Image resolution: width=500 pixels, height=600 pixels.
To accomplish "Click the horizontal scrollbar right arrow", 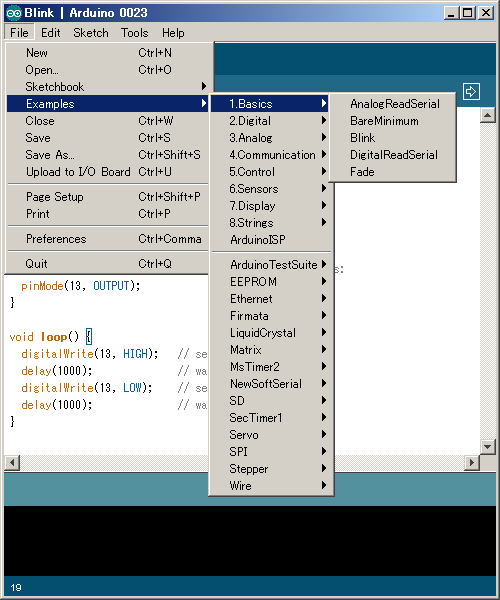I will point(471,463).
